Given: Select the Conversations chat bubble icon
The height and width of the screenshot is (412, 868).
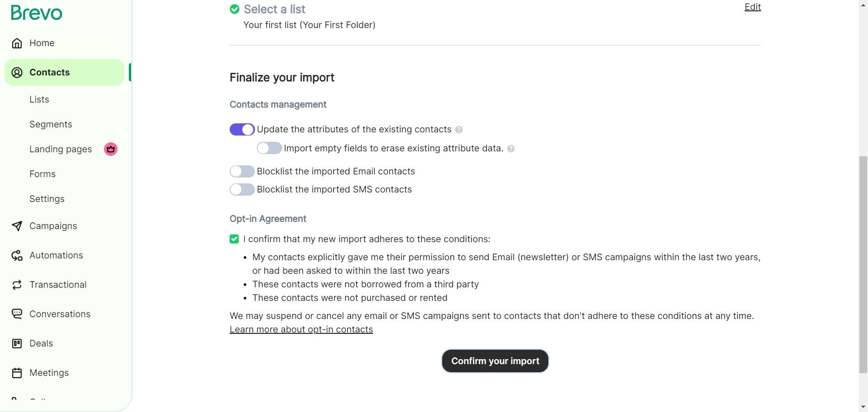Looking at the screenshot, I should [x=17, y=314].
